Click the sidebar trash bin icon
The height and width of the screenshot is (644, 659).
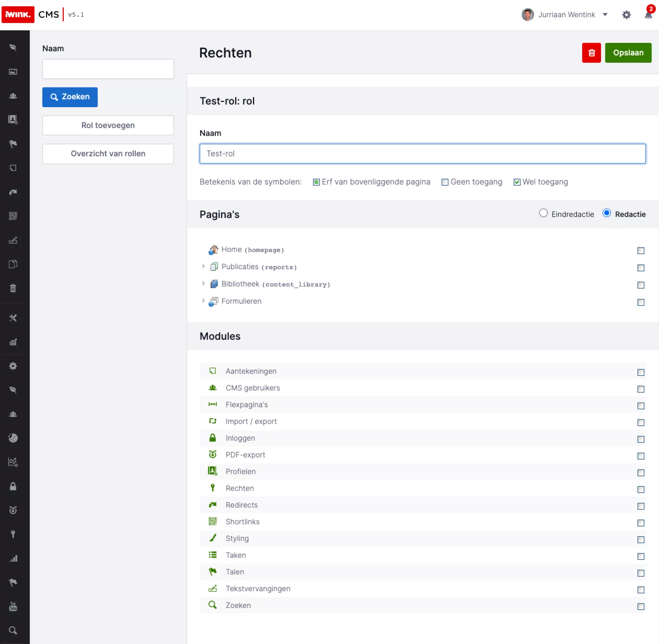click(13, 288)
